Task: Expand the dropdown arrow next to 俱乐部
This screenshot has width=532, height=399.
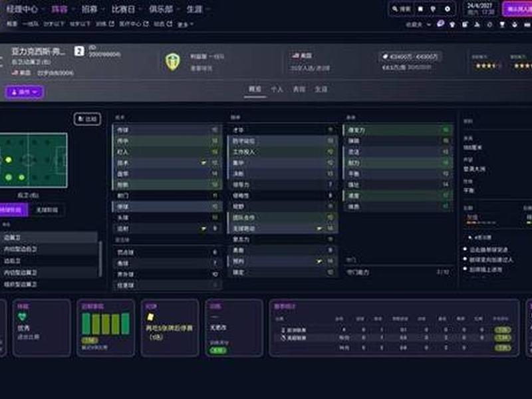Action: coord(178,9)
